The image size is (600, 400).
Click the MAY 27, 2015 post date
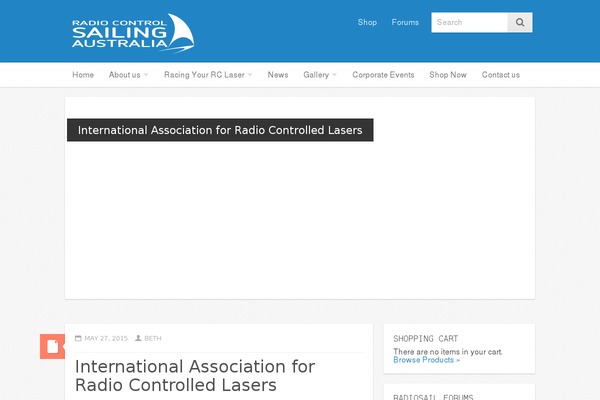pyautogui.click(x=106, y=338)
